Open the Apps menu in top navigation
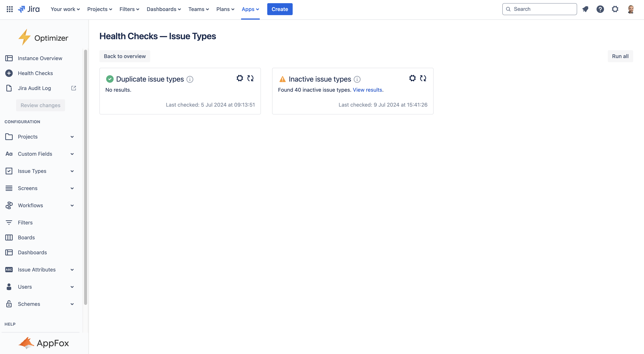The height and width of the screenshot is (354, 644). tap(250, 9)
